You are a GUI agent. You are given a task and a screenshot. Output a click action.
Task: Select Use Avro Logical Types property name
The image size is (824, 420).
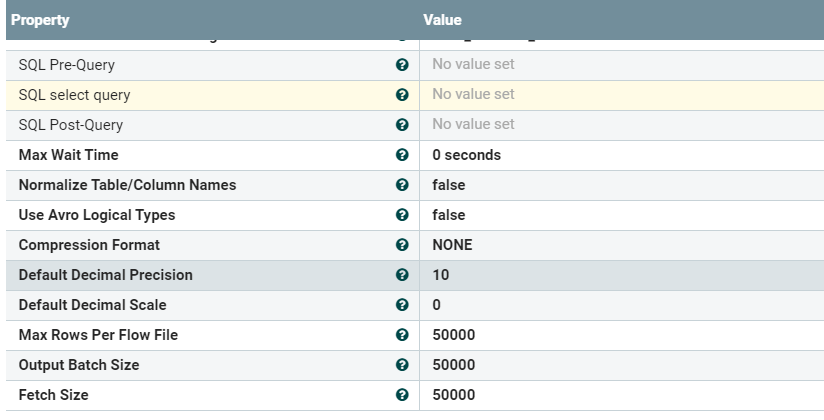pyautogui.click(x=97, y=214)
